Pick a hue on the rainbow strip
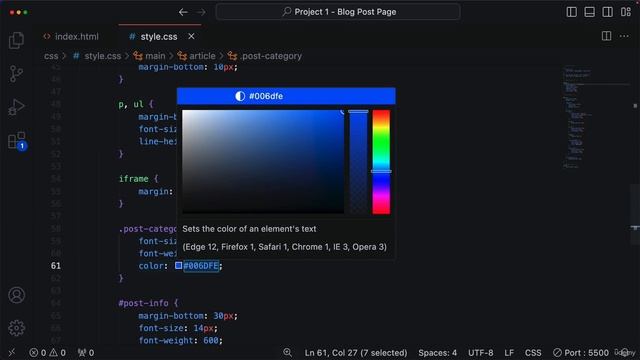The height and width of the screenshot is (360, 640). point(381,162)
